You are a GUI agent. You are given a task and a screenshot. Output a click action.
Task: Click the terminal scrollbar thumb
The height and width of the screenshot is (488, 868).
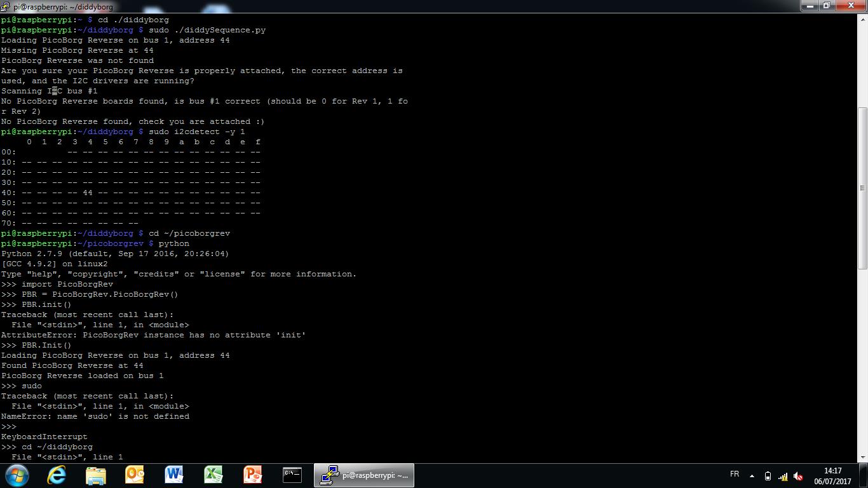coord(862,187)
